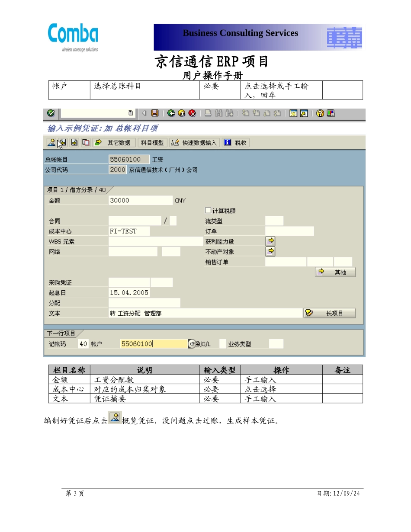The height and width of the screenshot is (532, 411).
Task: Click the Find binoculars icon
Action: [218, 113]
